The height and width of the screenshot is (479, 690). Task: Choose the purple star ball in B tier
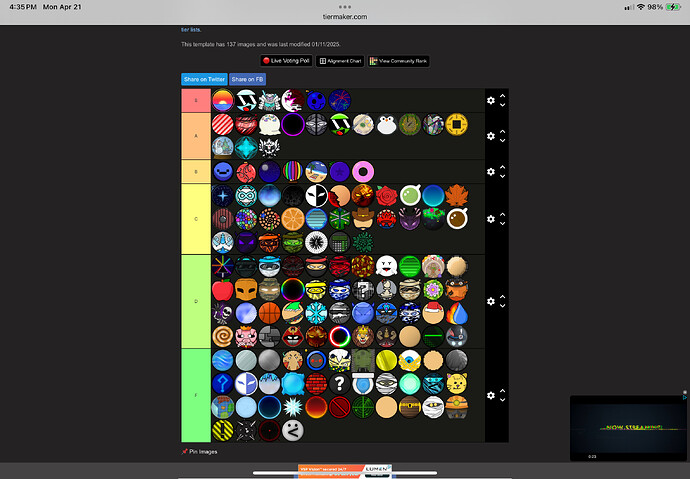click(x=340, y=172)
